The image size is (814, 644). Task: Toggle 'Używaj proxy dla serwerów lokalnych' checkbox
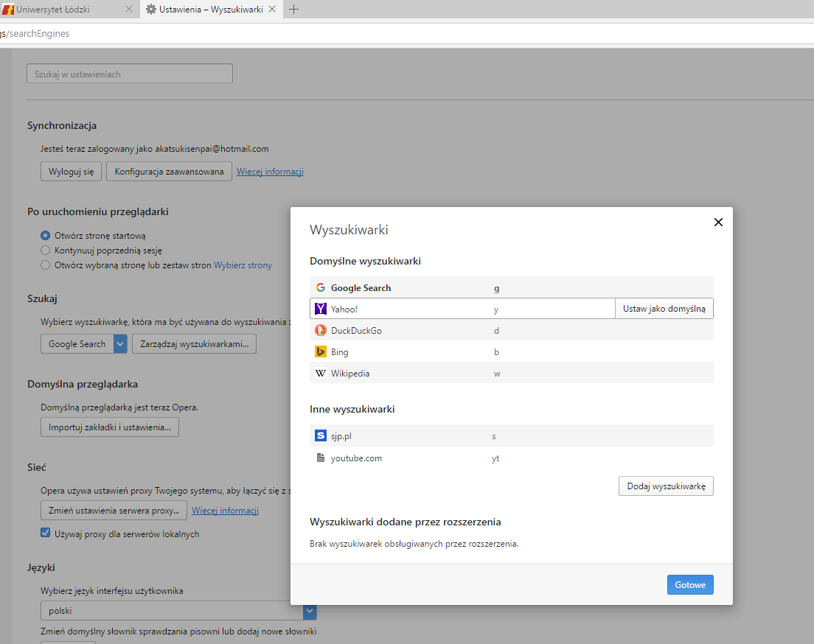pyautogui.click(x=46, y=533)
